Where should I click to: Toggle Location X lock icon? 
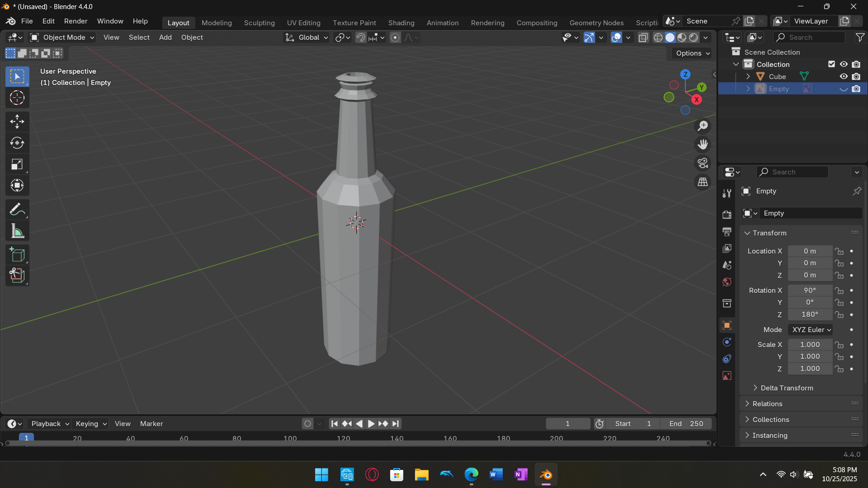840,251
